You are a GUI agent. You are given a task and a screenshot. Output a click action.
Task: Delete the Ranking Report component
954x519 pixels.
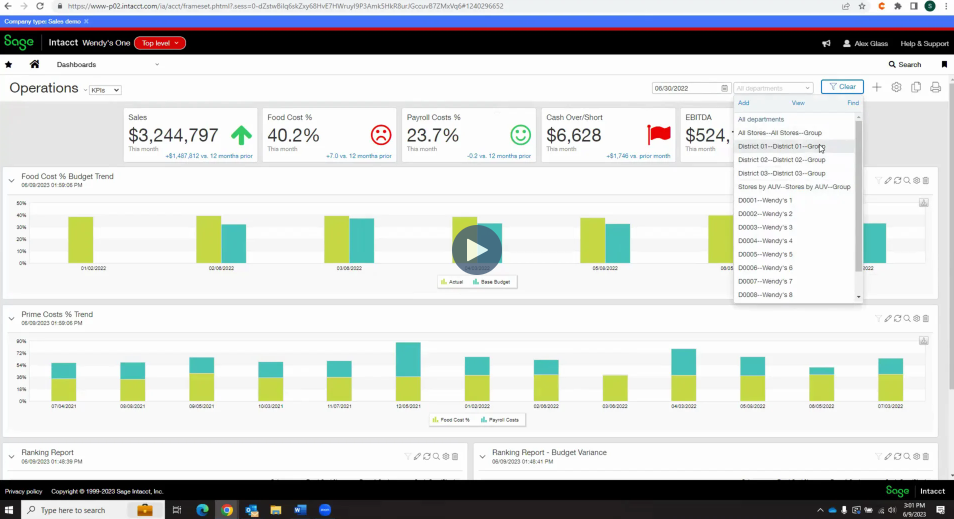tap(455, 456)
